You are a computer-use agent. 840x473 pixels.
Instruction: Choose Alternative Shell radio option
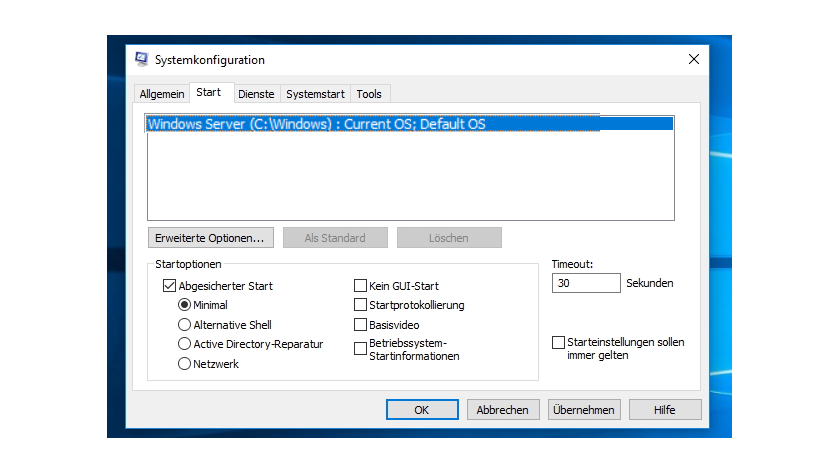point(184,325)
